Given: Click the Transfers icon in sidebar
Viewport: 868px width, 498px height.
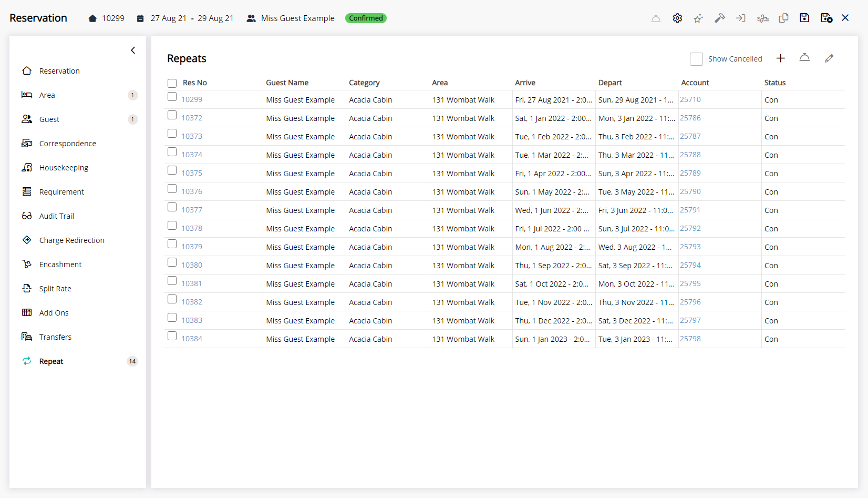Looking at the screenshot, I should [x=27, y=337].
